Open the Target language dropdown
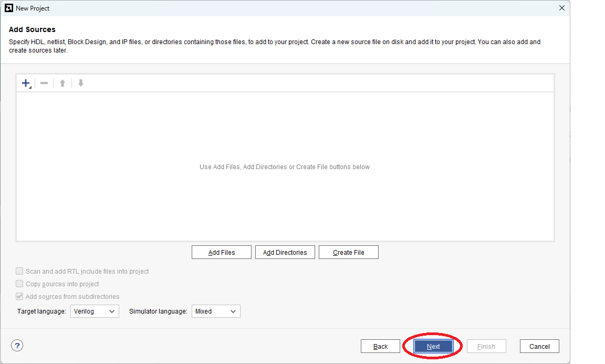Viewport: 605px width, 364px height. click(112, 311)
